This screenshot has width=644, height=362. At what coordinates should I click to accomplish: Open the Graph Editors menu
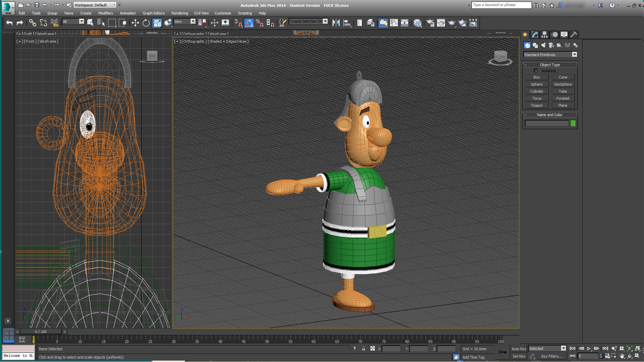click(x=153, y=13)
